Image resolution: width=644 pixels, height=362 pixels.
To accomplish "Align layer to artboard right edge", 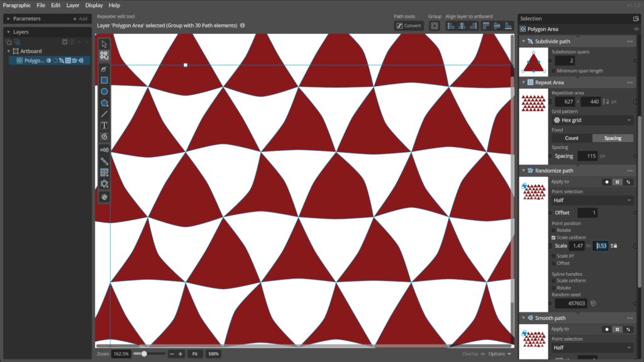I will click(474, 26).
